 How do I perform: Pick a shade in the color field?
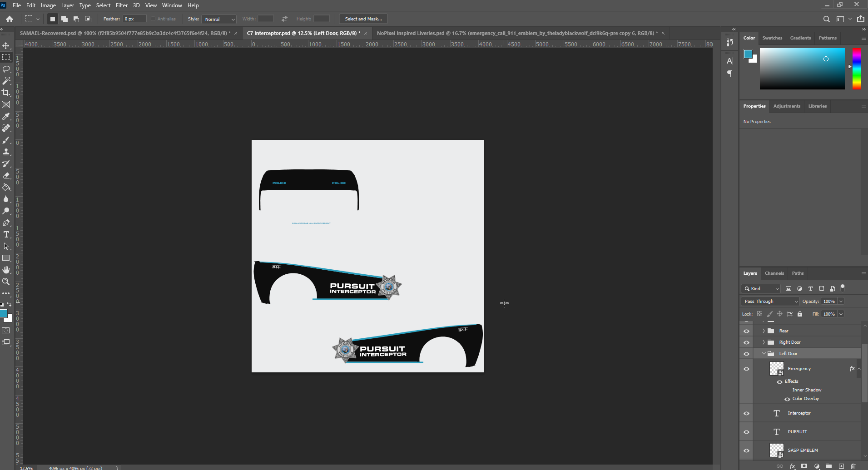click(x=802, y=69)
